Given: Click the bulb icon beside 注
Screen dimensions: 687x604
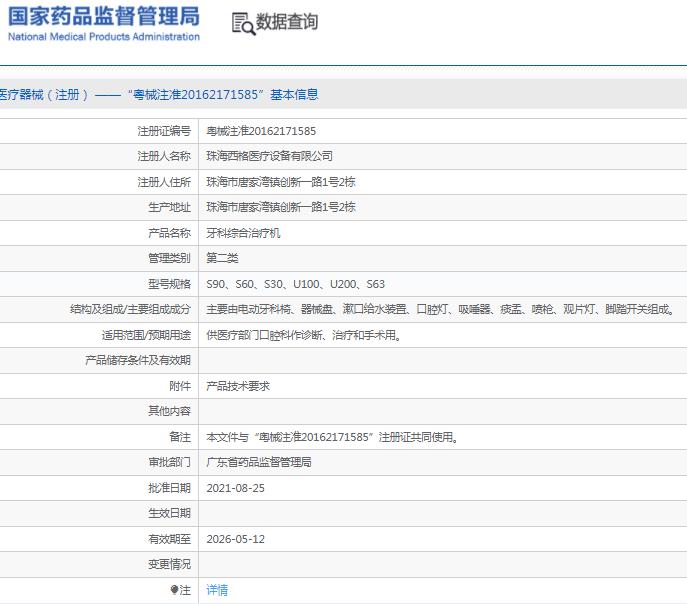Looking at the screenshot, I should (174, 590).
